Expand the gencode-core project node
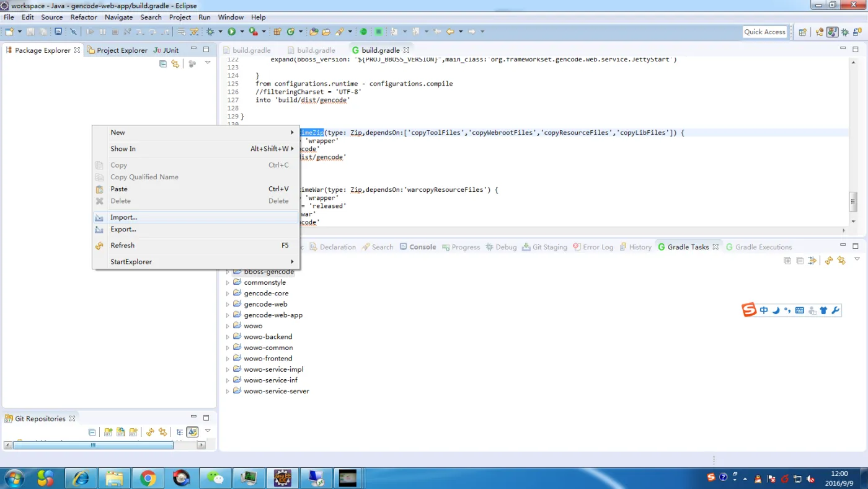 pyautogui.click(x=228, y=294)
